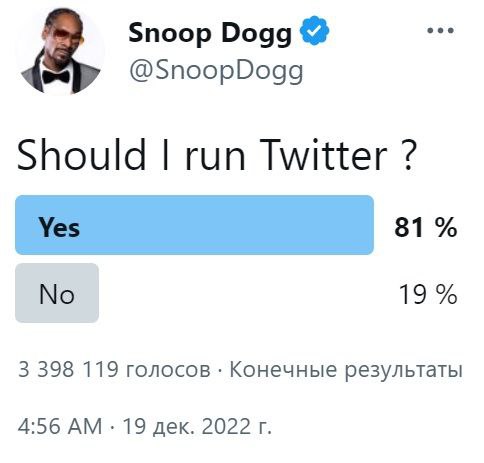Select the Yes poll option bar
This screenshot has height=463, width=484.
coord(194,225)
